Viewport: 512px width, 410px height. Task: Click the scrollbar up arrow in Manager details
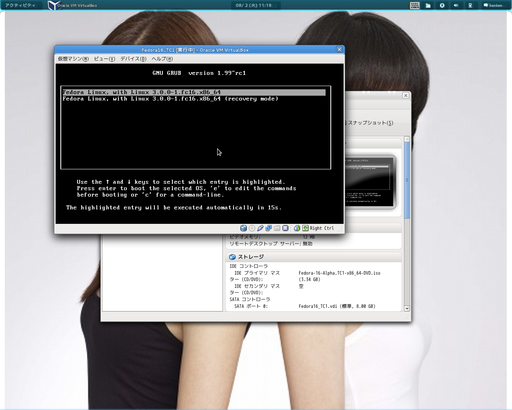407,139
